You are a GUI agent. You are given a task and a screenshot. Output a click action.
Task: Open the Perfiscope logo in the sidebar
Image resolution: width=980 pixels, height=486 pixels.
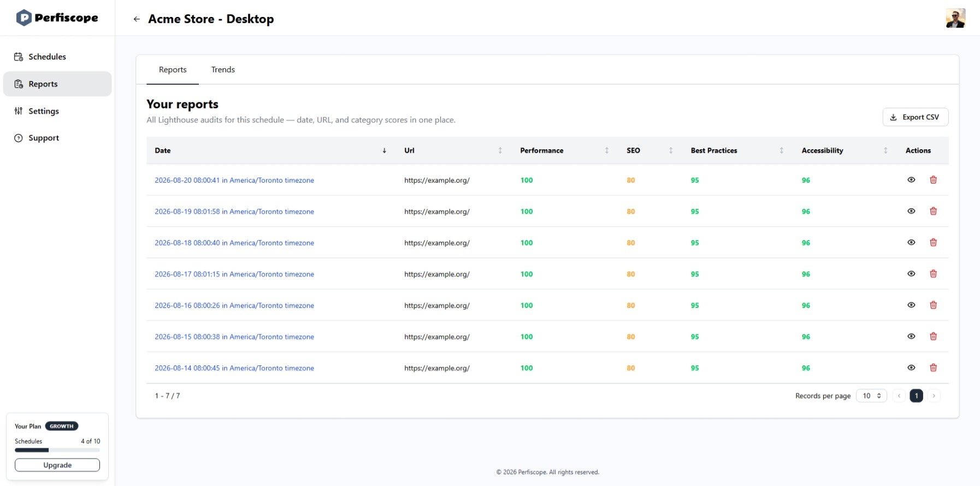pyautogui.click(x=57, y=18)
